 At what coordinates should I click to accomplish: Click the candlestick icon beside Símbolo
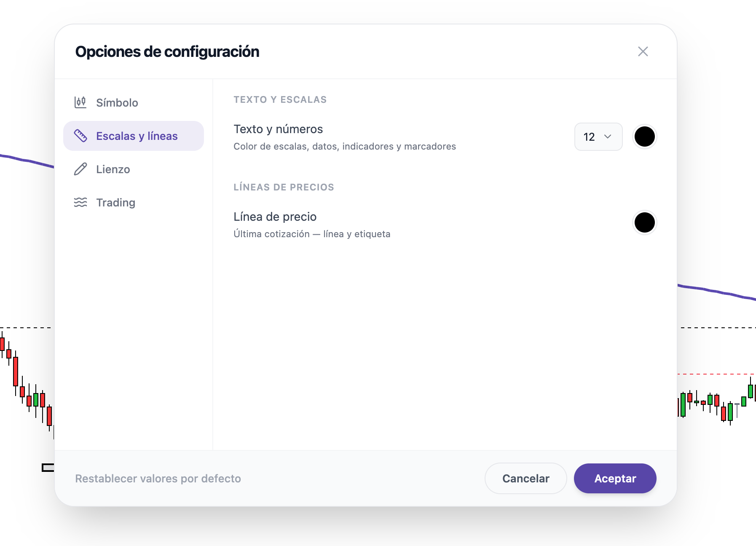point(80,102)
